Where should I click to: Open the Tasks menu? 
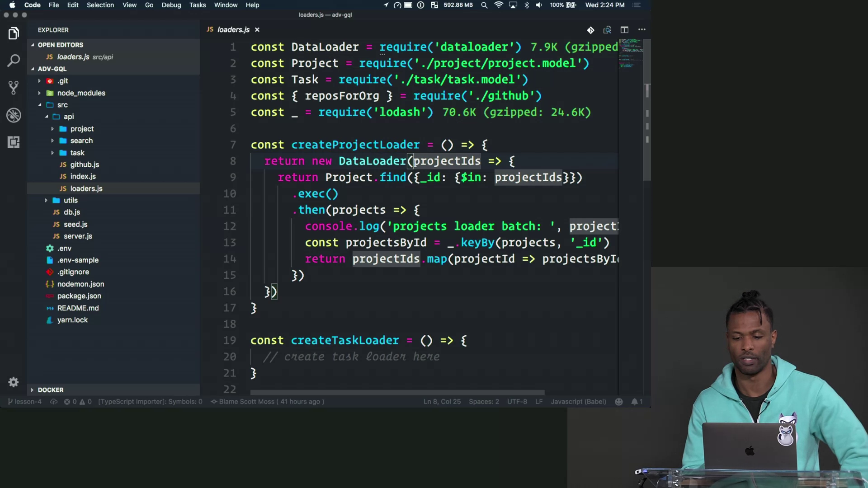coord(198,5)
